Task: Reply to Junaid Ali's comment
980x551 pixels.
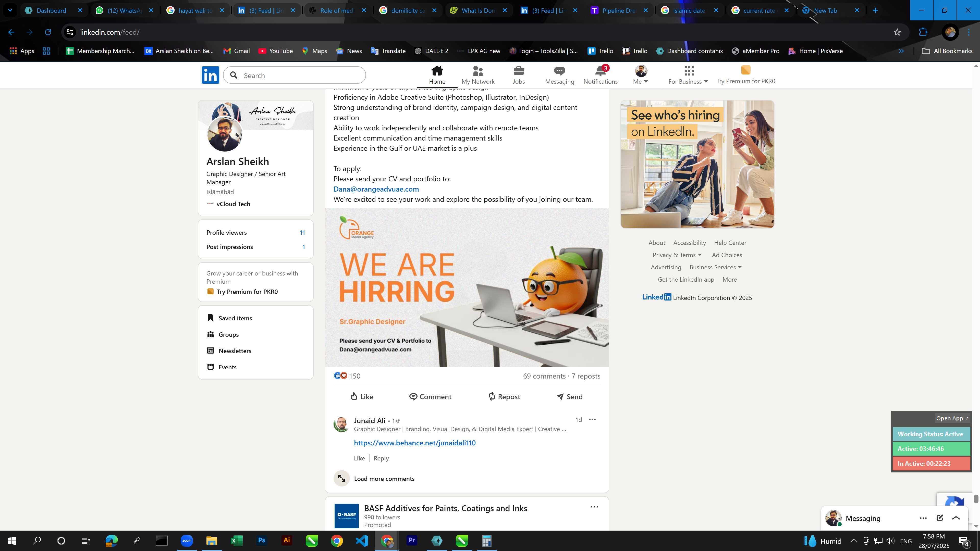Action: [381, 458]
